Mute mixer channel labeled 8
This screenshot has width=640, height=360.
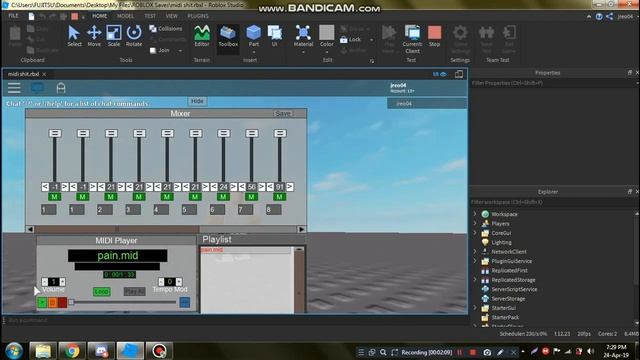pyautogui.click(x=279, y=197)
